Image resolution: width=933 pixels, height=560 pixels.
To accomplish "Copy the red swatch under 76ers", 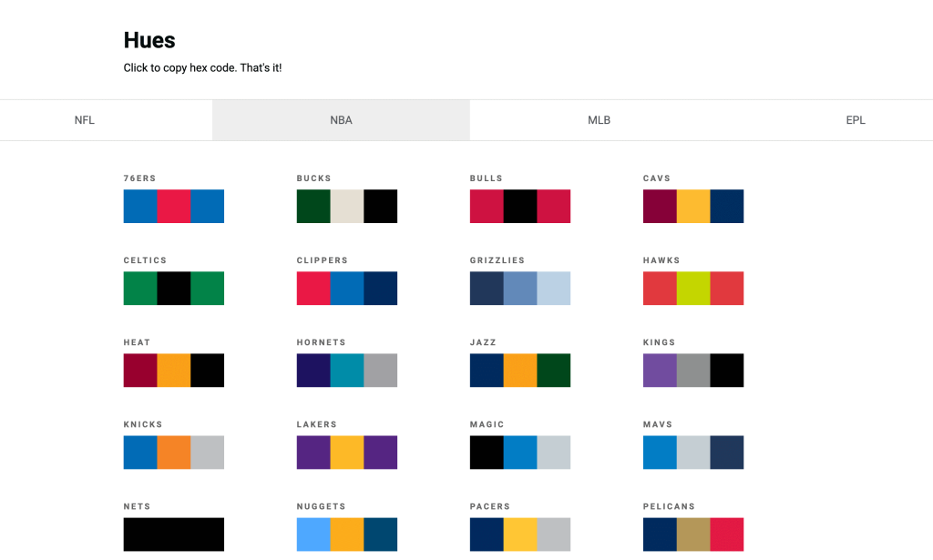I will (174, 207).
